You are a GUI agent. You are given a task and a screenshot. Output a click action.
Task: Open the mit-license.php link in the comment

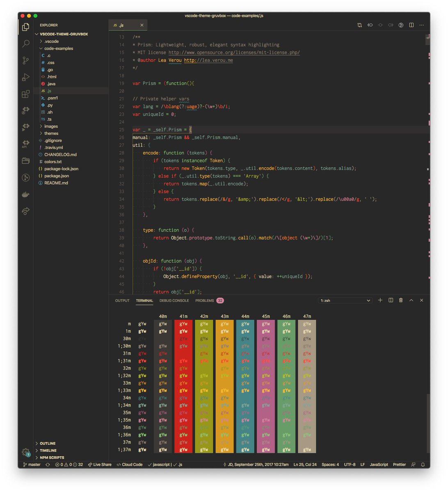coord(234,52)
